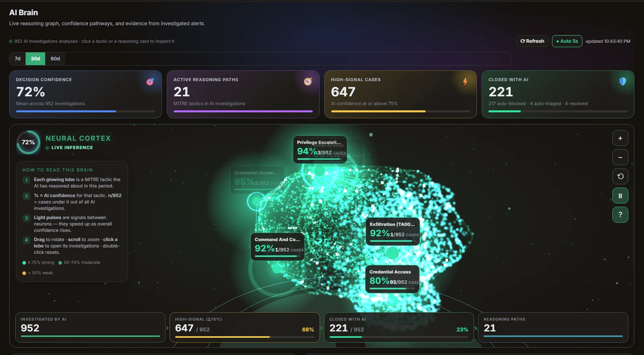Click 'AI confidence at or above 75%' text
The width and height of the screenshot is (644, 355).
[x=364, y=103]
